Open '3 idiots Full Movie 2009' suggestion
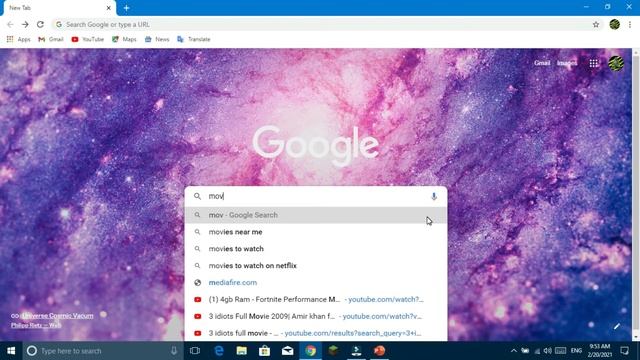Viewport: 640px width, 360px height. [316, 316]
